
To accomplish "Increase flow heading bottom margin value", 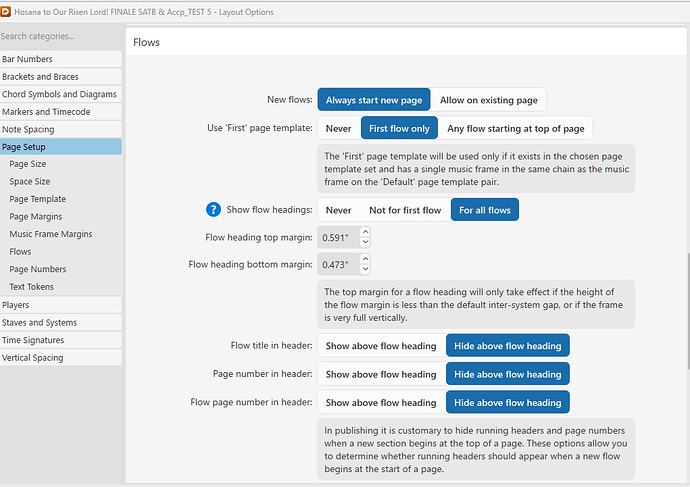I will coord(365,259).
